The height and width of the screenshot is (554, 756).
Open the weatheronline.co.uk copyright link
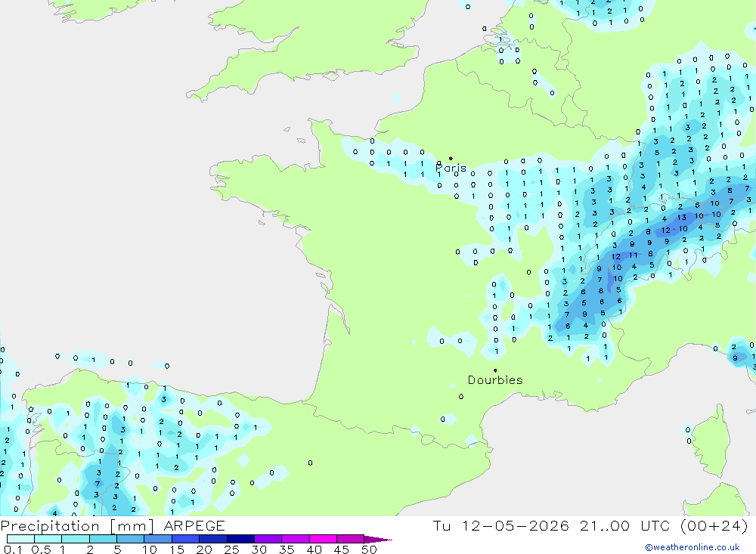(692, 547)
